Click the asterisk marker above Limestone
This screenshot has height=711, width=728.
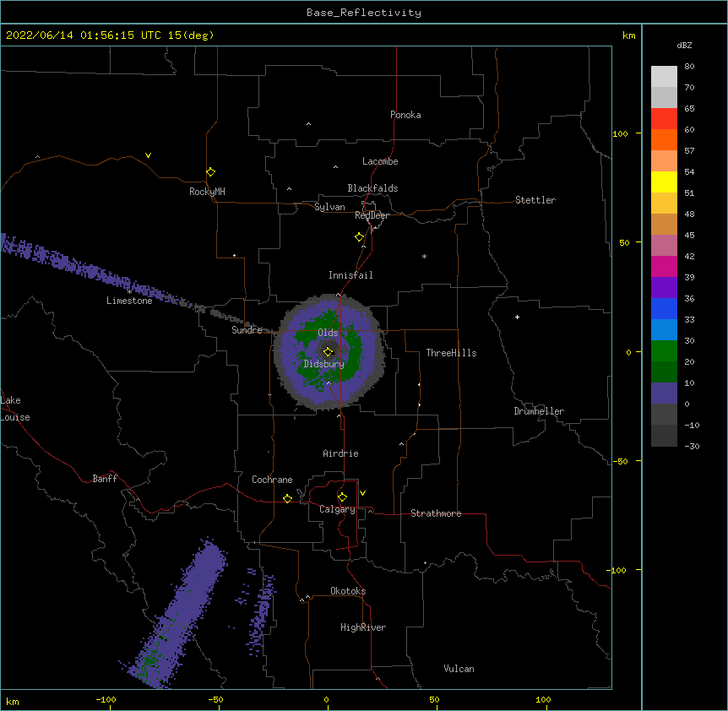pyautogui.click(x=129, y=292)
